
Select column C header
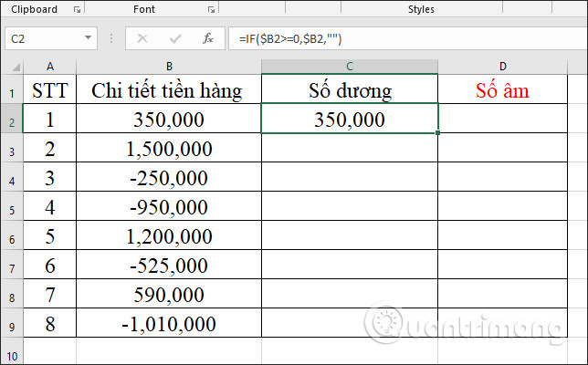pos(350,67)
